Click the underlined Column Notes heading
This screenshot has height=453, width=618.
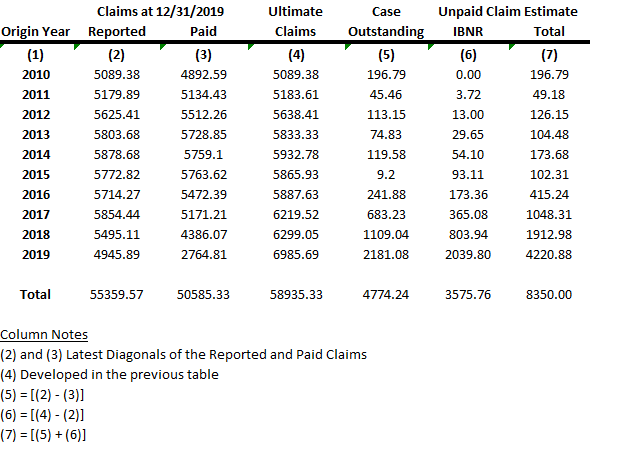tap(44, 334)
